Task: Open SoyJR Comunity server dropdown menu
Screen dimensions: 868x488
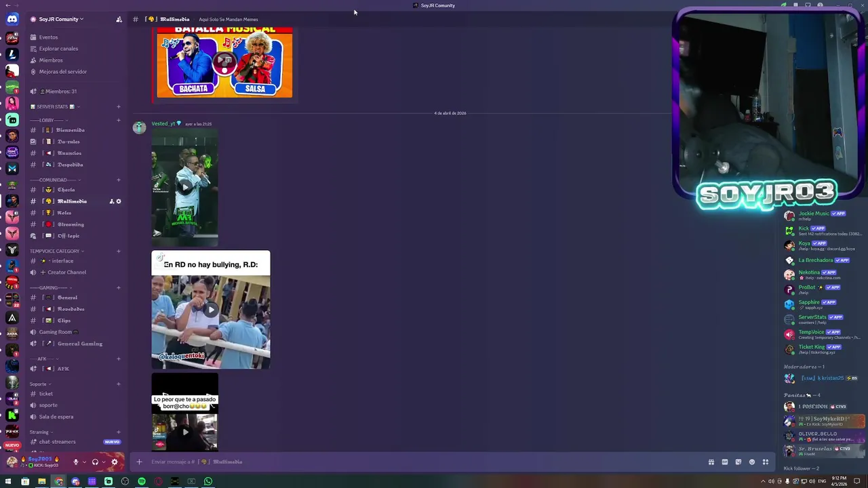Action: click(61, 20)
